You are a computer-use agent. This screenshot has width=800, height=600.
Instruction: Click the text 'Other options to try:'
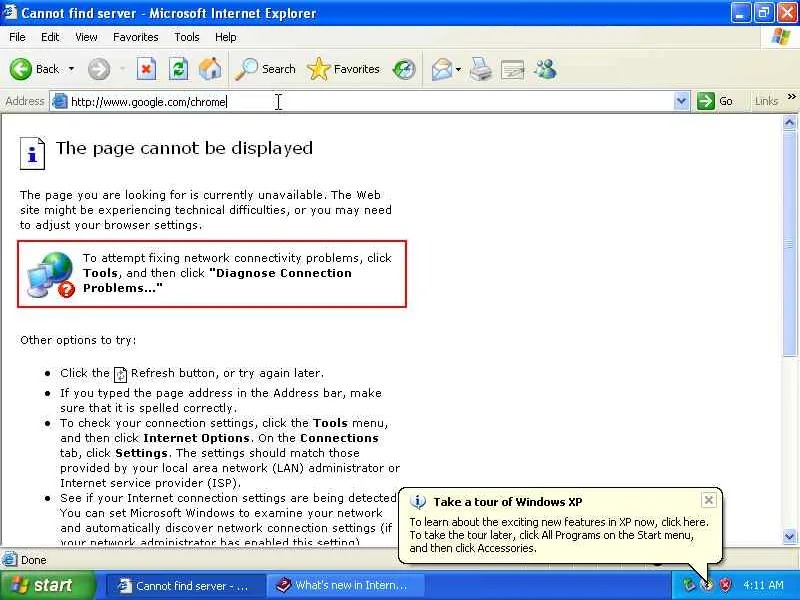coord(78,340)
